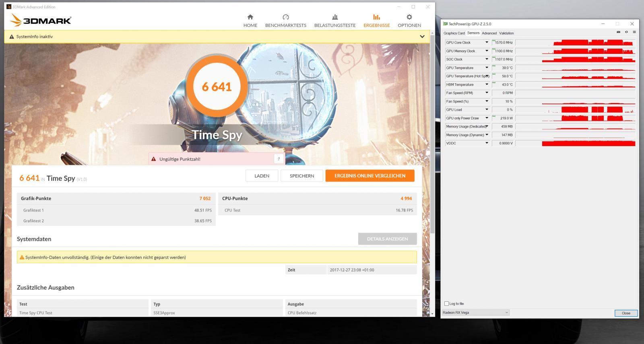Click the HBM Temperature 43.0 °C value

[x=503, y=84]
